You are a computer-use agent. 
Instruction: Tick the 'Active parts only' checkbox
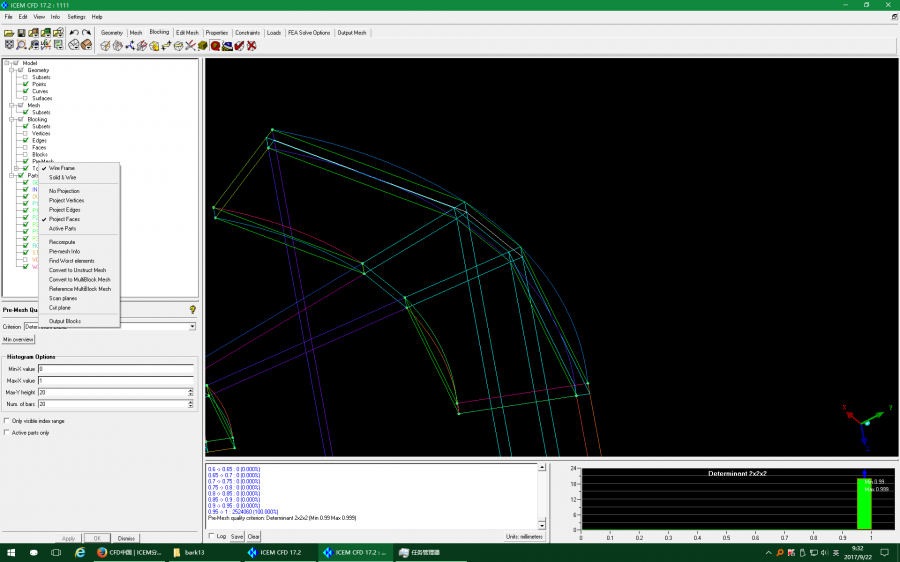click(8, 433)
